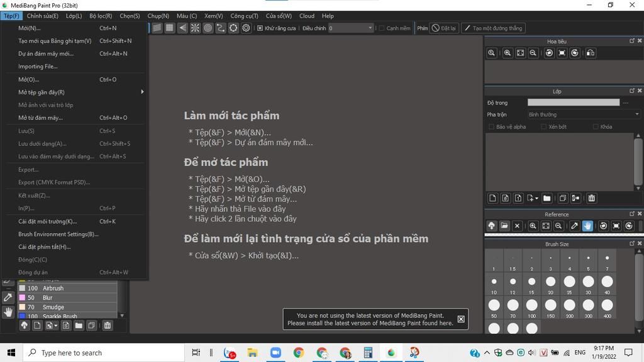Click the Tạo một đường thẳng button

(x=493, y=28)
